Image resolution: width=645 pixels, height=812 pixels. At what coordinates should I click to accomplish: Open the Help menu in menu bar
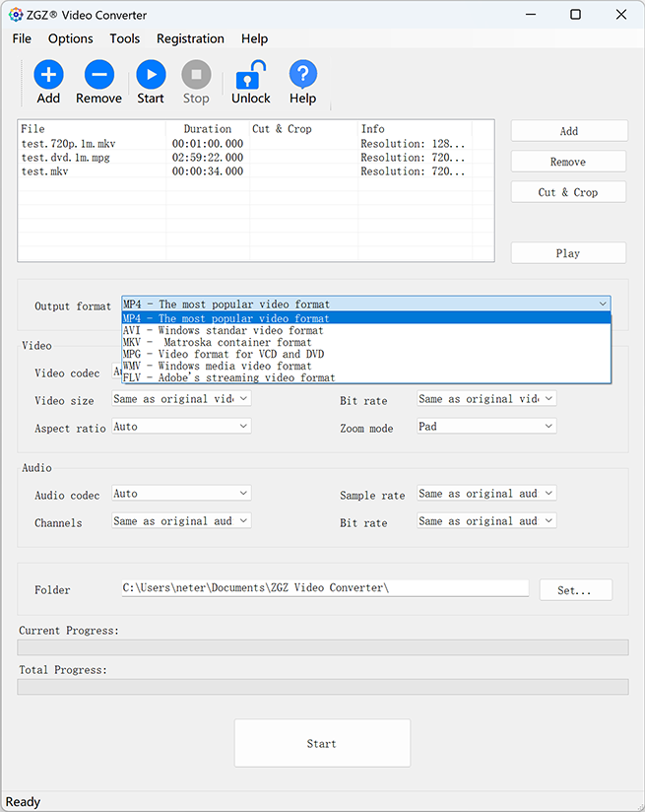[x=255, y=38]
